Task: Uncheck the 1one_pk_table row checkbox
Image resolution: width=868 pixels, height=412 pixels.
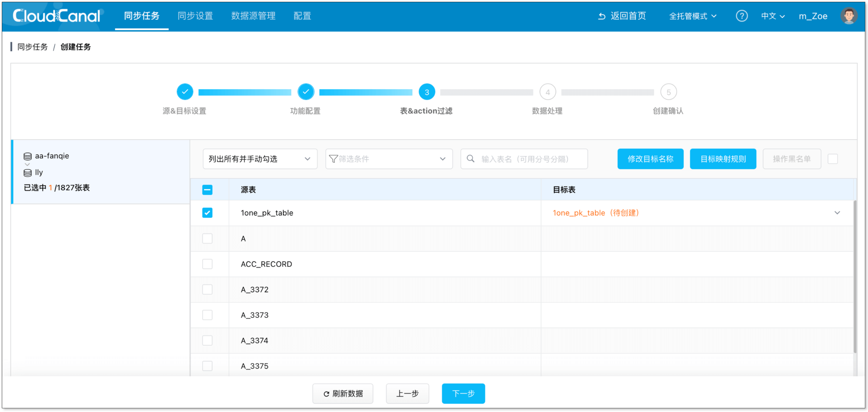Action: click(x=207, y=213)
